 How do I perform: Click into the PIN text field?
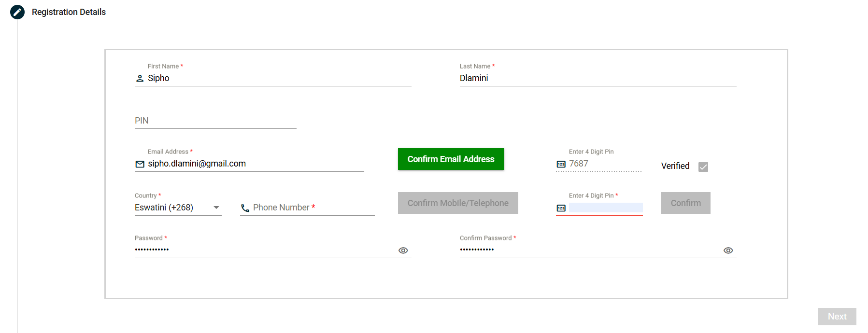click(x=215, y=121)
